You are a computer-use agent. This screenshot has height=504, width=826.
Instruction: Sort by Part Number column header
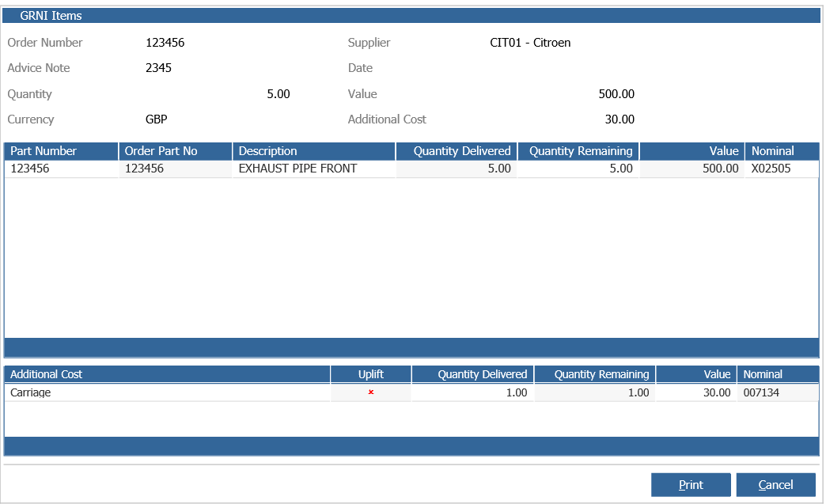pos(61,151)
